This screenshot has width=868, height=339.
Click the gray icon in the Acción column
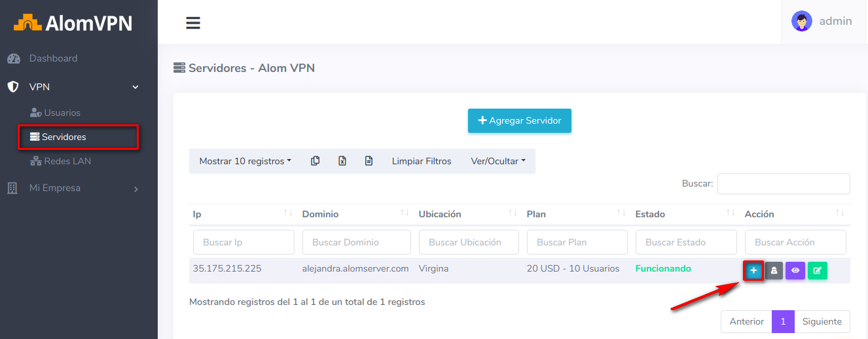(774, 270)
